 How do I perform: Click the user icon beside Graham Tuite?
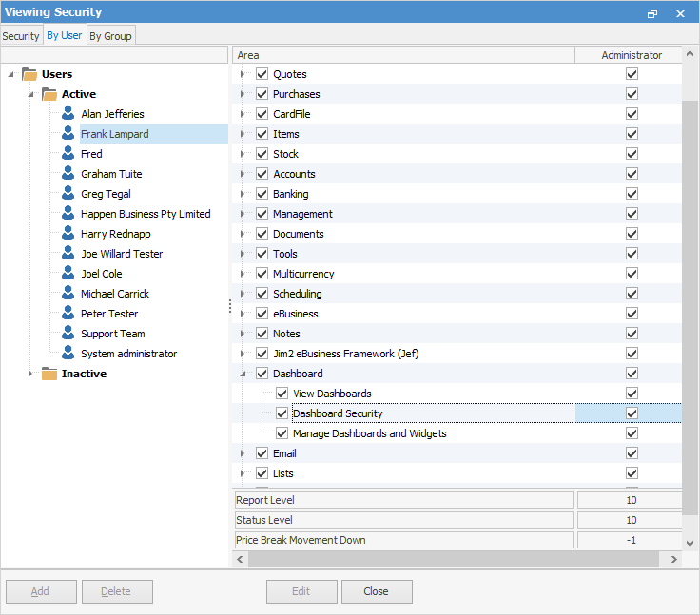click(68, 174)
